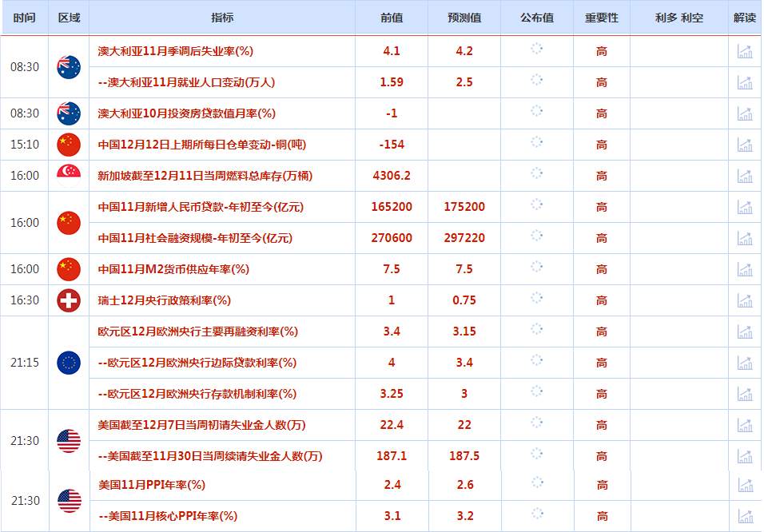
Task: Click Australia flag beside 投资房贷款值月率 row
Action: [x=69, y=113]
